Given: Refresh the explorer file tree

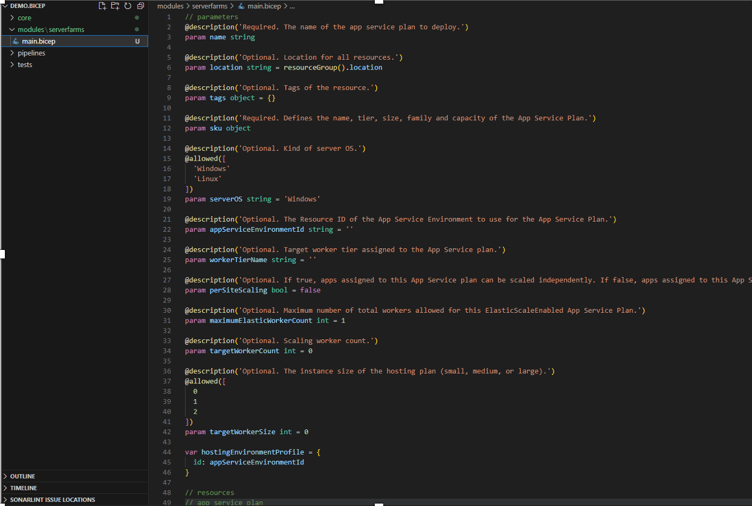Looking at the screenshot, I should [x=128, y=6].
